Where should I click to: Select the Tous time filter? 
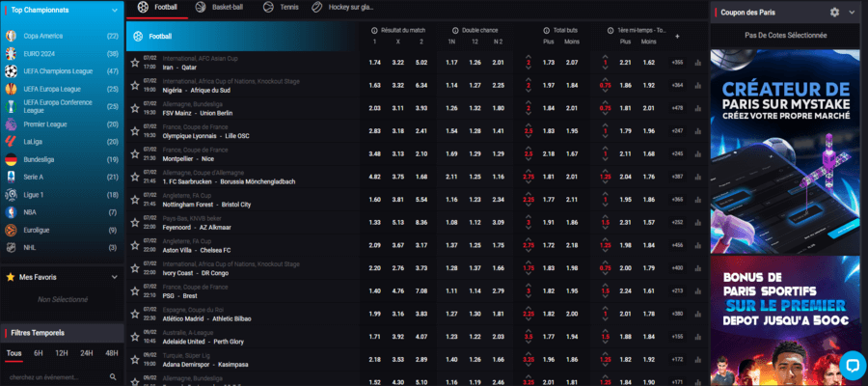coord(14,353)
